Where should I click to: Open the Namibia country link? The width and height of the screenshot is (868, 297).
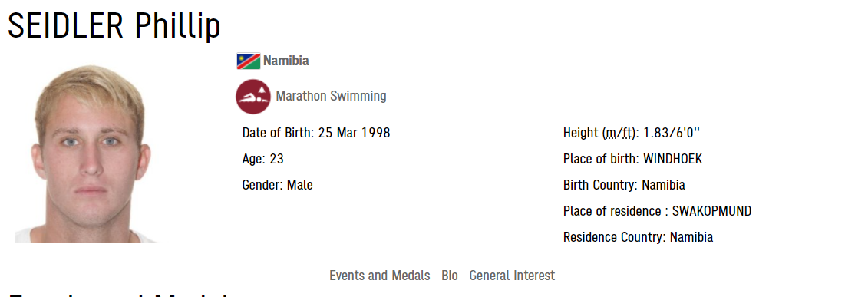tap(286, 61)
